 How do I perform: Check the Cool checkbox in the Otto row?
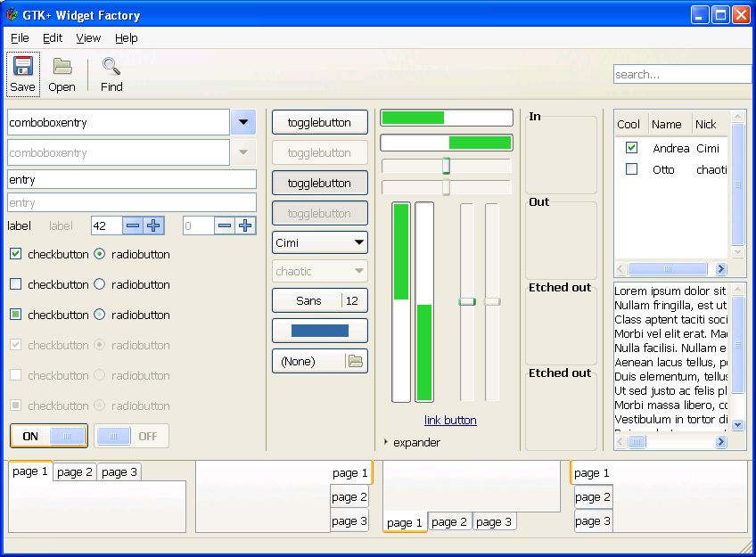[631, 169]
